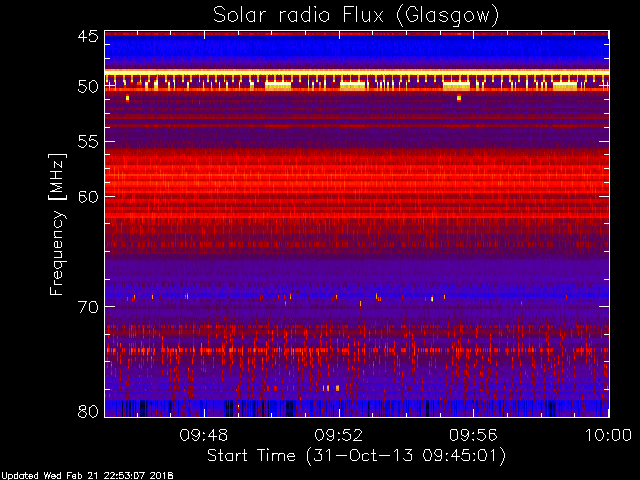This screenshot has width=640, height=480.
Task: Click the '70' frequency axis label
Action: 88,307
